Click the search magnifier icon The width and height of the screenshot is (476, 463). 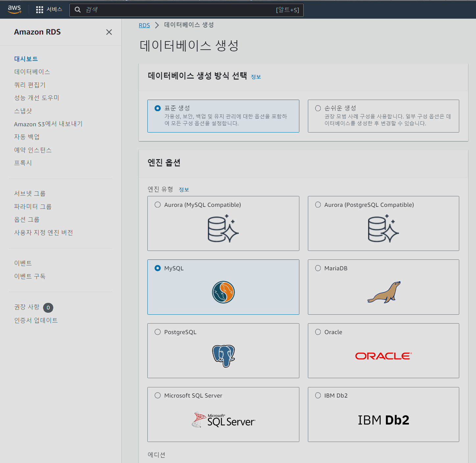tap(78, 10)
